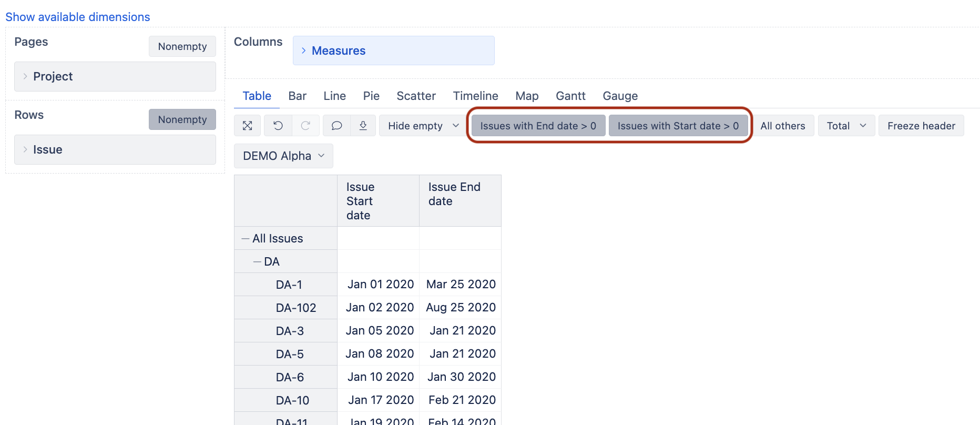Open the DEMO Alpha project dropdown
The height and width of the screenshot is (425, 980).
tap(283, 156)
